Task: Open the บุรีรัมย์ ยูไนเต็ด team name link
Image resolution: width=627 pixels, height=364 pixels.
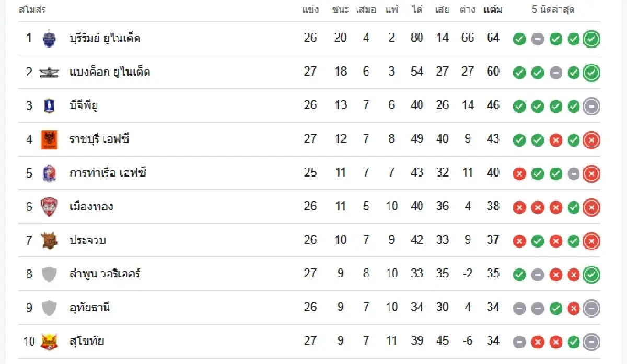Action: click(105, 38)
